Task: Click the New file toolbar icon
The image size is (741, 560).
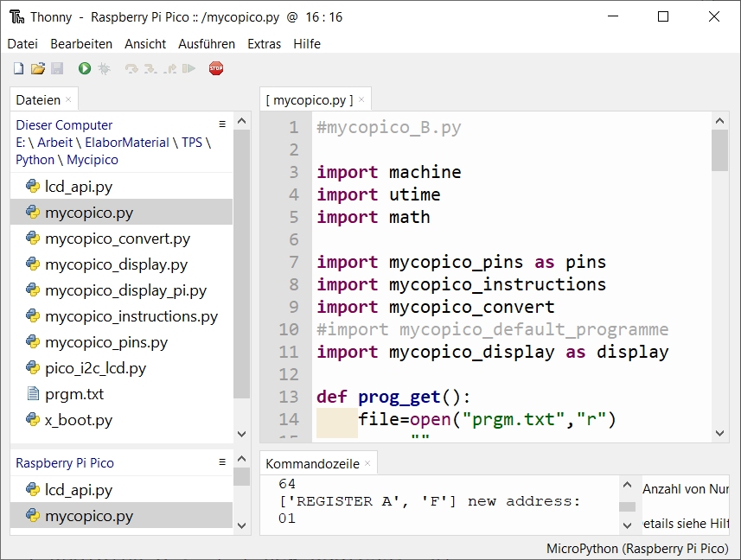Action: click(18, 68)
